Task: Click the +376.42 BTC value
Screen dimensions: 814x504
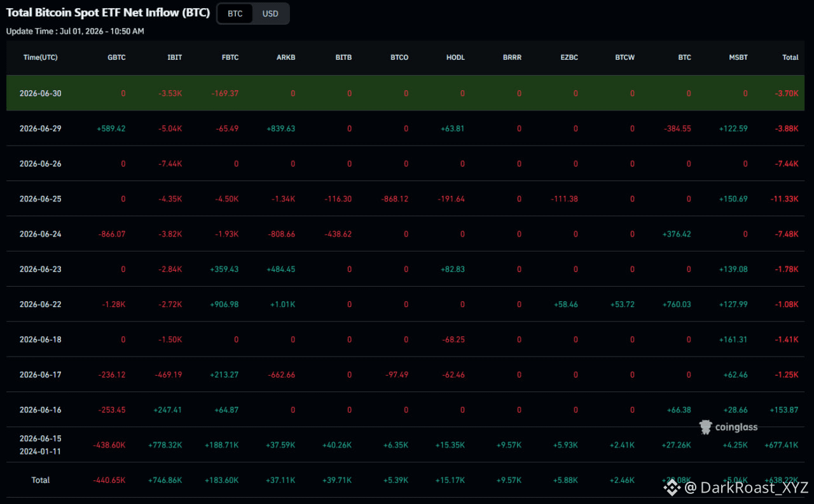Action: tap(677, 234)
